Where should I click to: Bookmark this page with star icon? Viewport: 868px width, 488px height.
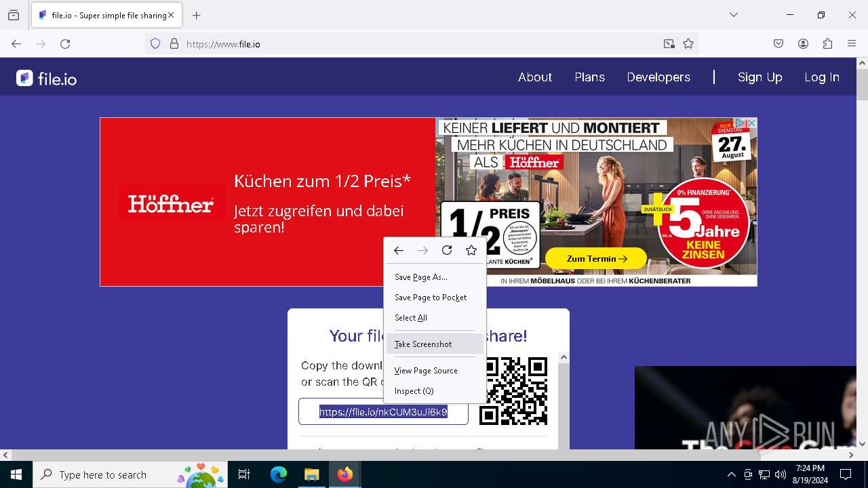pyautogui.click(x=688, y=44)
